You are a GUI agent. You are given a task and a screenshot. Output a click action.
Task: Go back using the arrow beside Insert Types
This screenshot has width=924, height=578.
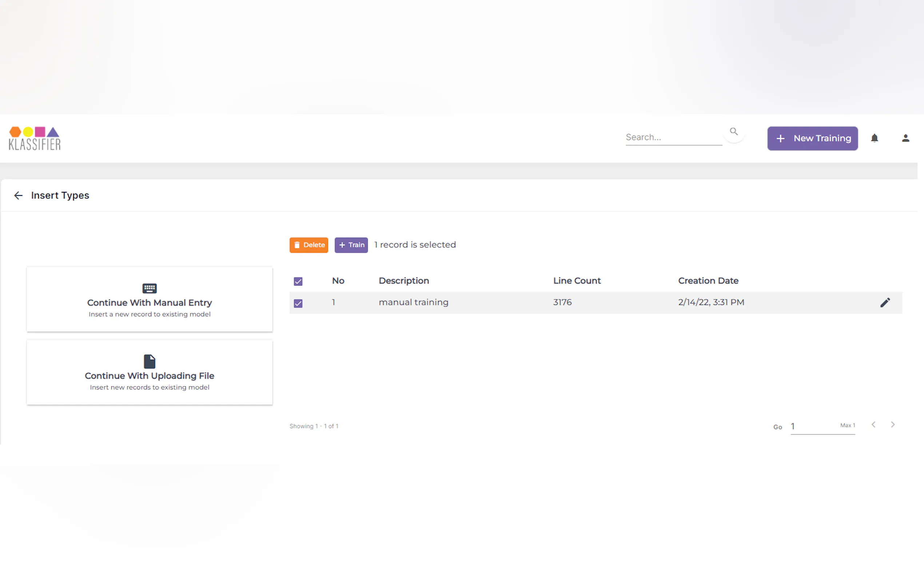18,196
